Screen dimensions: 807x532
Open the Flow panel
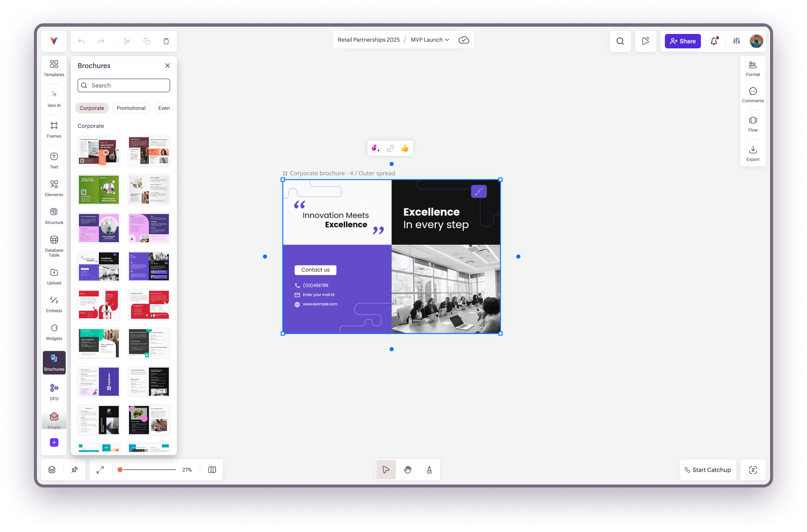click(753, 124)
